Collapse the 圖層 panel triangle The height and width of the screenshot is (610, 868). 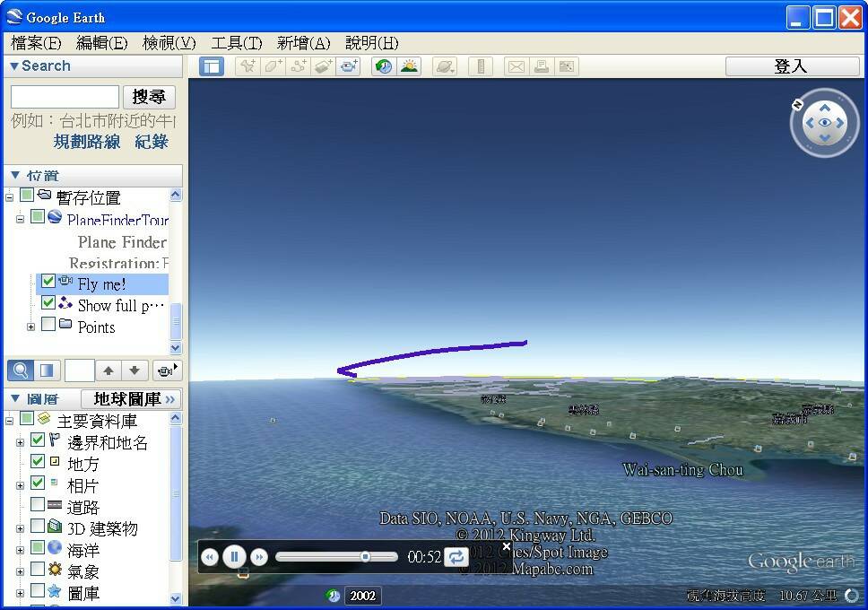(15, 398)
